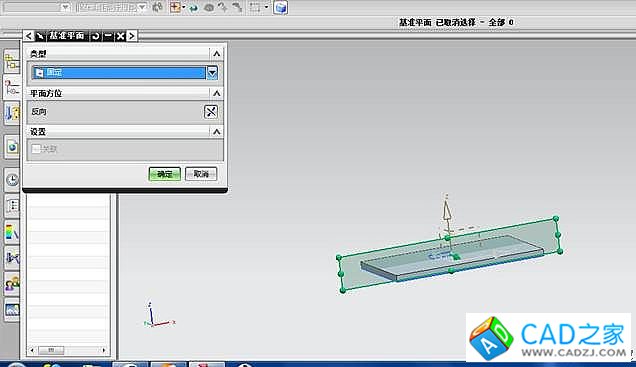Open the History clock sidebar tab

click(12, 180)
